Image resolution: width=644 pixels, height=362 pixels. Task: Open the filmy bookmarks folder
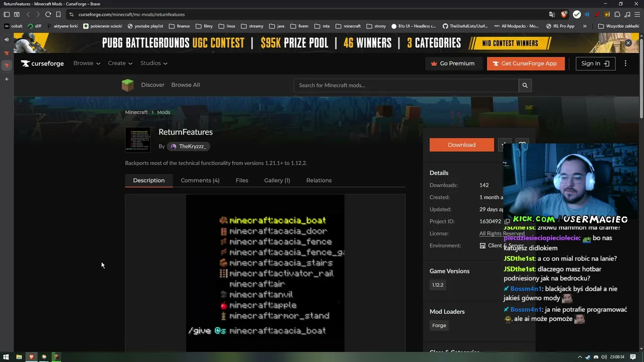click(204, 26)
